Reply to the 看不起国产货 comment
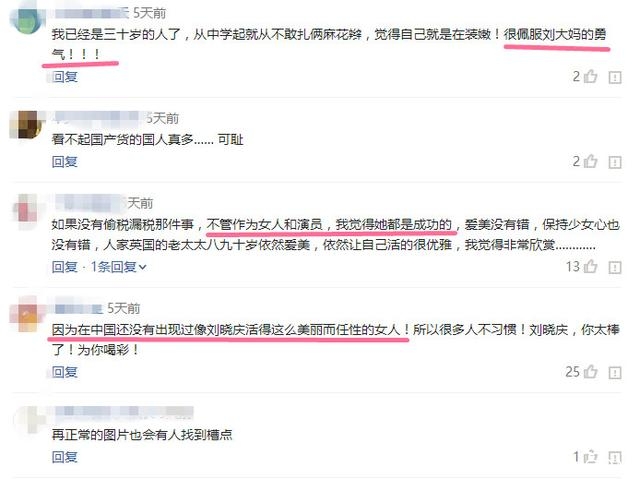 64,162
